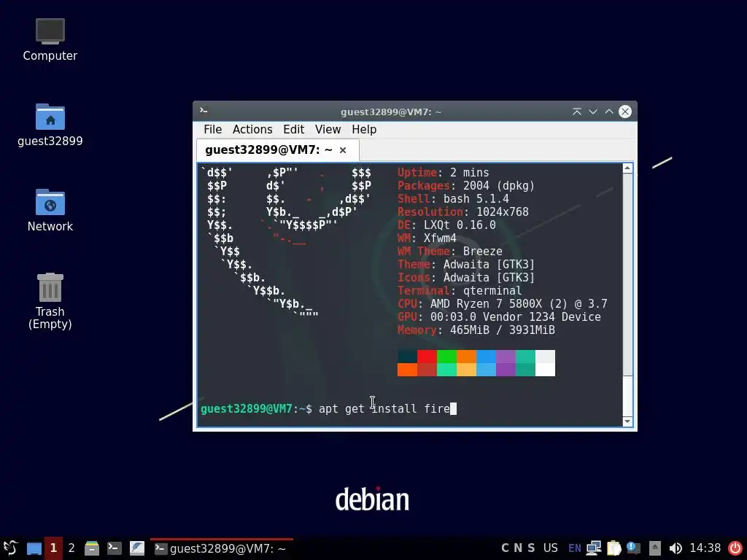The height and width of the screenshot is (560, 747).
Task: Click the show desktop icon in taskbar
Action: (34, 548)
